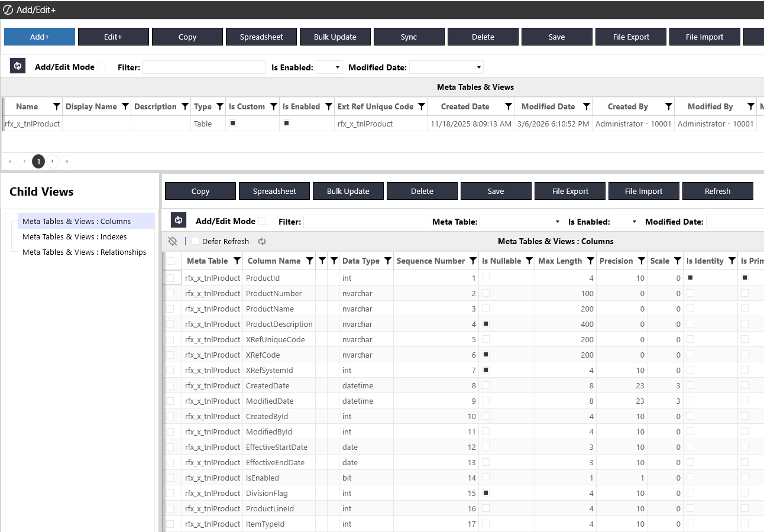Open filter on Created By column

(668, 107)
